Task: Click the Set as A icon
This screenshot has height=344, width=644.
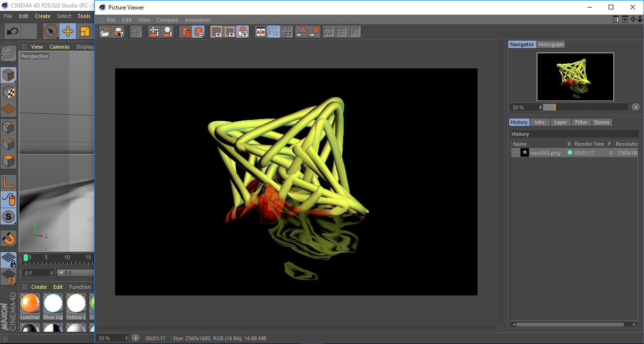Action: click(301, 32)
